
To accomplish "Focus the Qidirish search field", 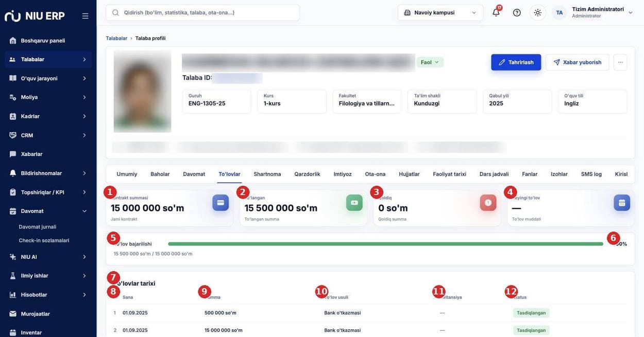I will tap(202, 12).
